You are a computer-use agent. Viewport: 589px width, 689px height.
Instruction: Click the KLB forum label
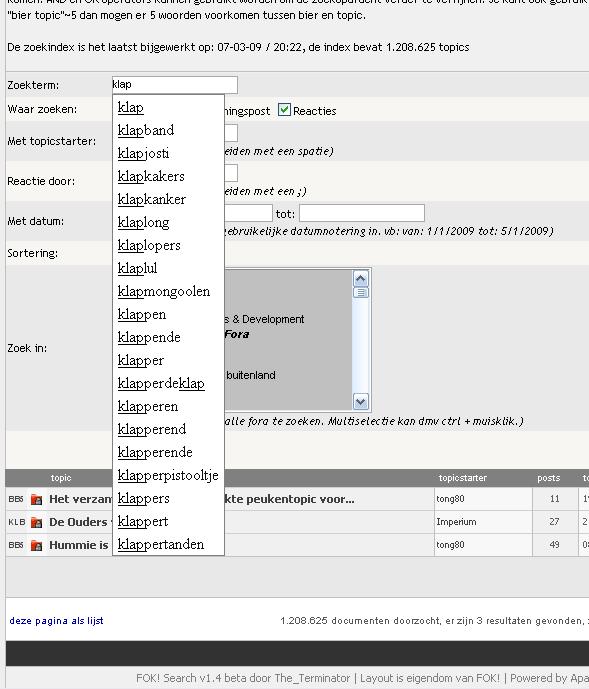click(17, 522)
